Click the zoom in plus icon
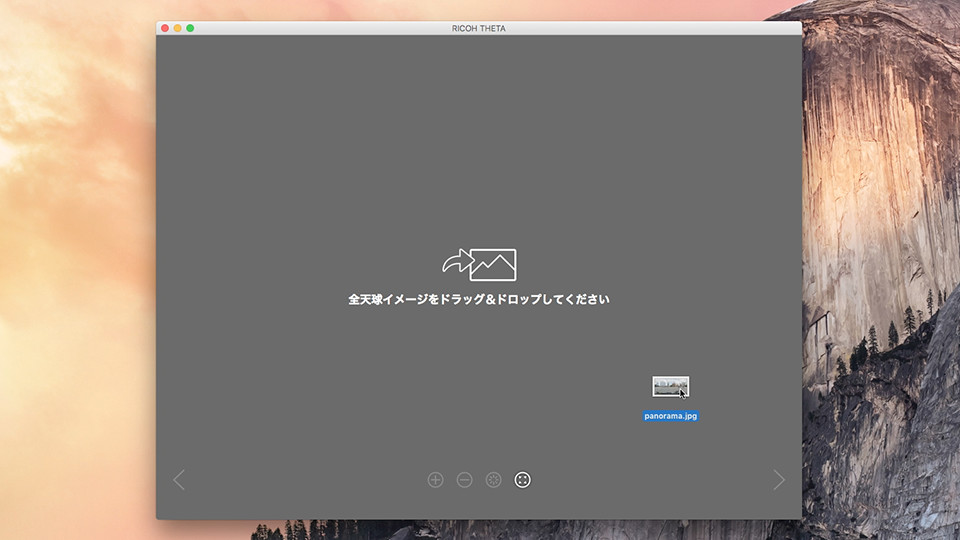The height and width of the screenshot is (540, 960). pyautogui.click(x=435, y=480)
